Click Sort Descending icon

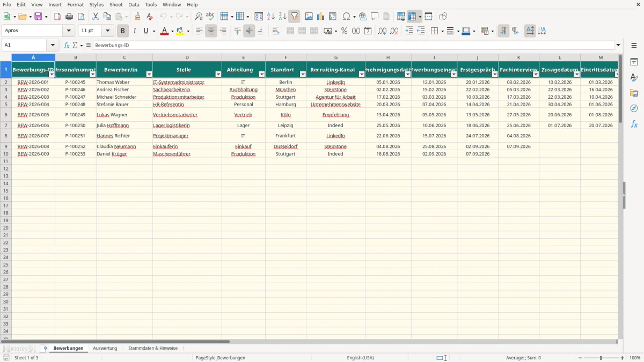pos(282,17)
